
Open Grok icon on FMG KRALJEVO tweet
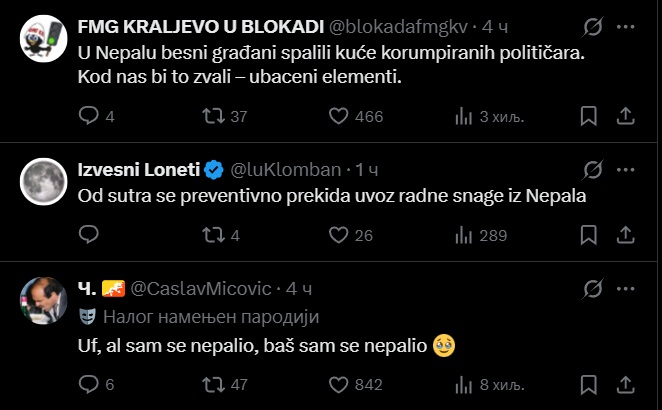(593, 27)
